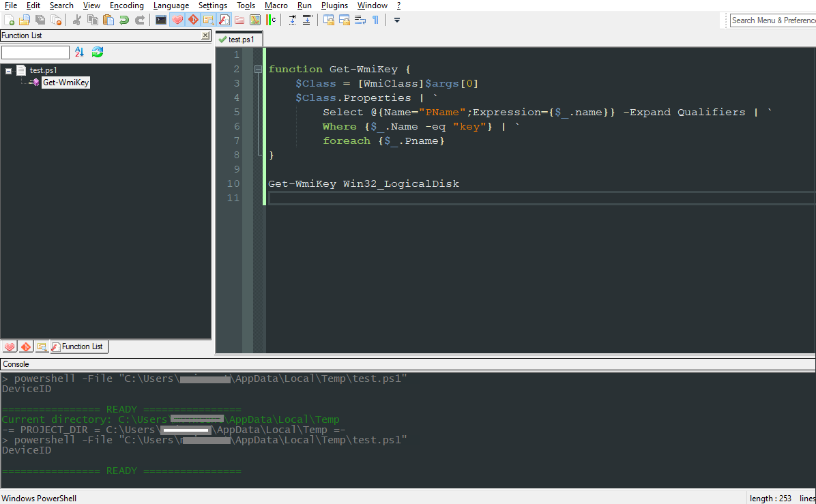Select the Function List bottom tab

79,346
